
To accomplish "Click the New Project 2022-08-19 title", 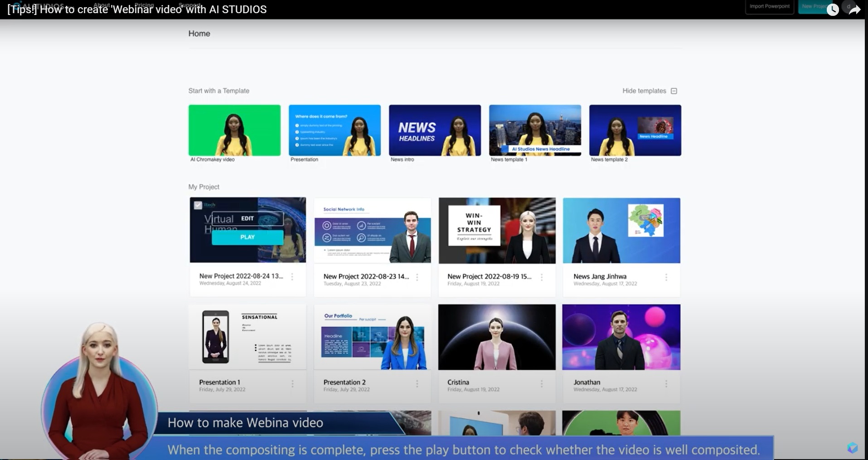I will point(490,276).
